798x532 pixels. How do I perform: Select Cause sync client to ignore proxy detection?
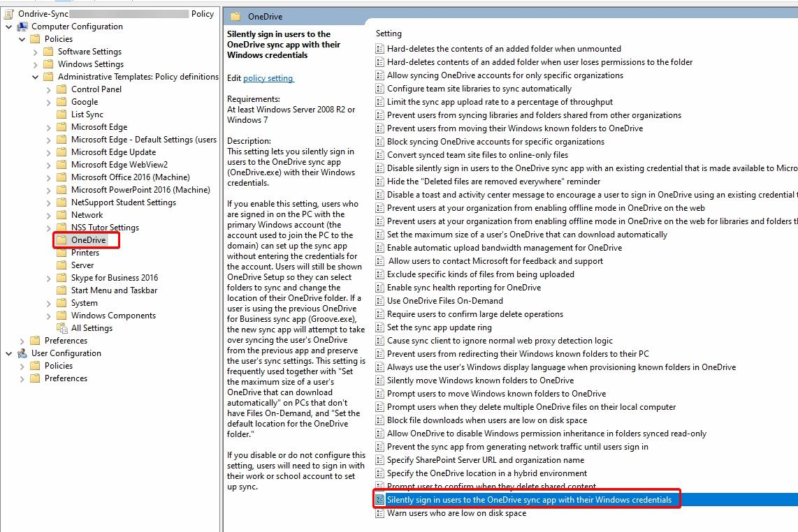pos(500,341)
